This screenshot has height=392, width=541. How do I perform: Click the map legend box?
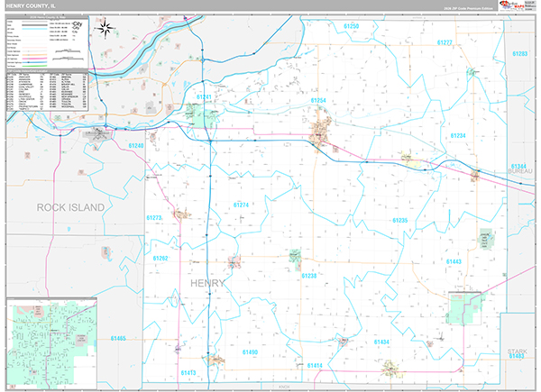pyautogui.click(x=47, y=42)
